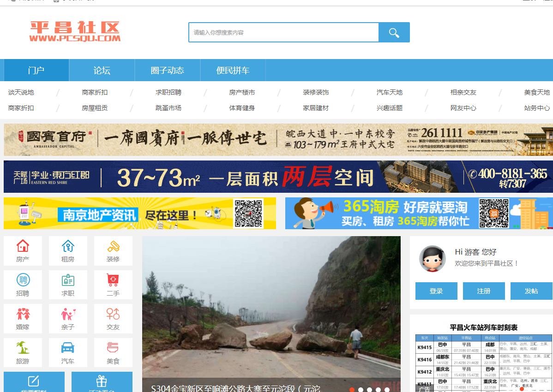553x392 pixels.
Task: Open the 圈子动态 tab
Action: pyautogui.click(x=168, y=71)
